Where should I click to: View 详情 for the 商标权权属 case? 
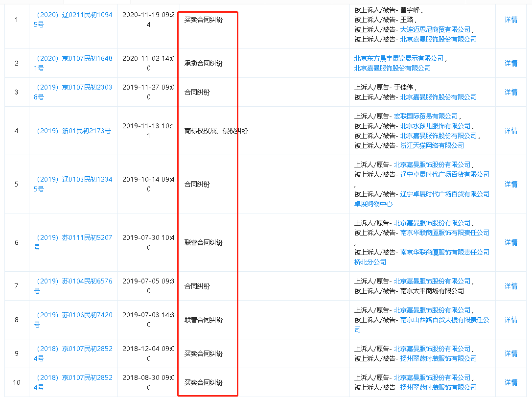pyautogui.click(x=511, y=131)
